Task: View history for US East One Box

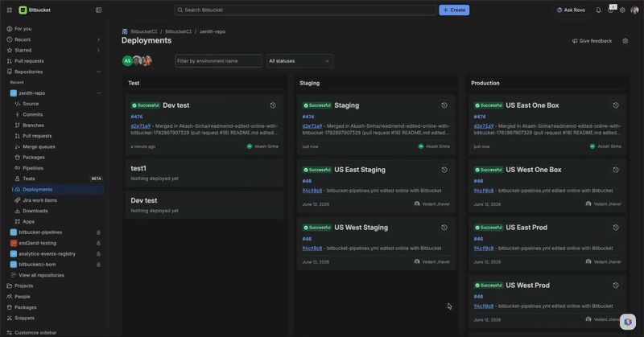Action: pos(616,105)
